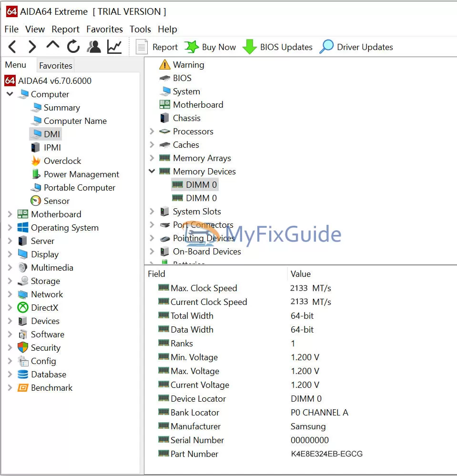The width and height of the screenshot is (457, 476).
Task: Select Computer Name tree item
Action: tap(69, 121)
